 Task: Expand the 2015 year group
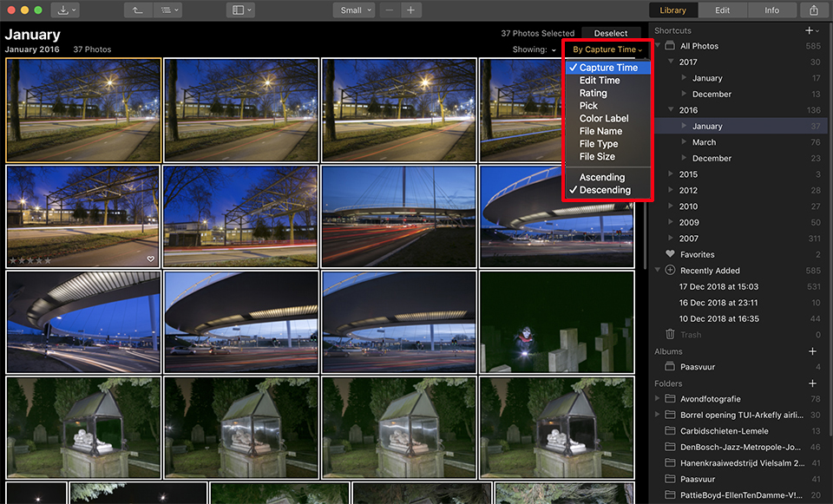coord(671,173)
